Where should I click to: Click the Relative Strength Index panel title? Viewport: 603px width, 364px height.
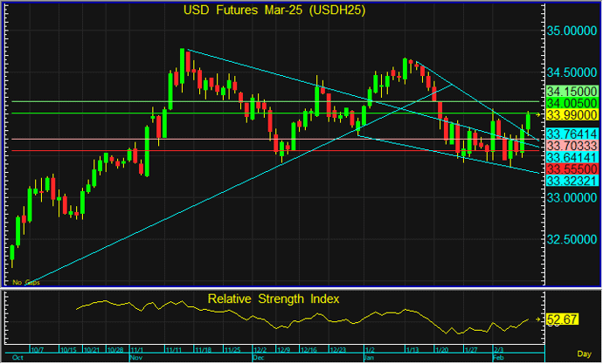click(274, 299)
